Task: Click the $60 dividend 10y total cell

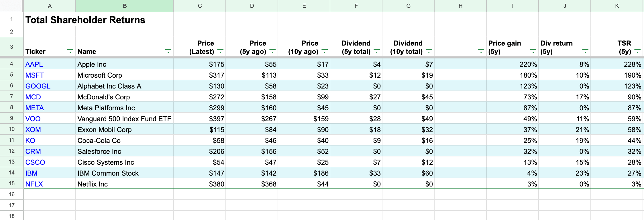Action: (408, 173)
